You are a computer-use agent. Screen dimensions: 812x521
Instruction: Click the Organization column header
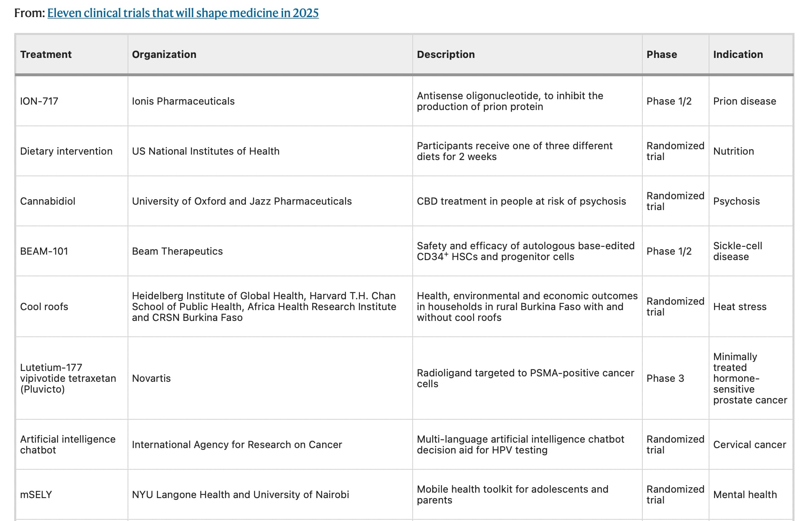(x=270, y=54)
